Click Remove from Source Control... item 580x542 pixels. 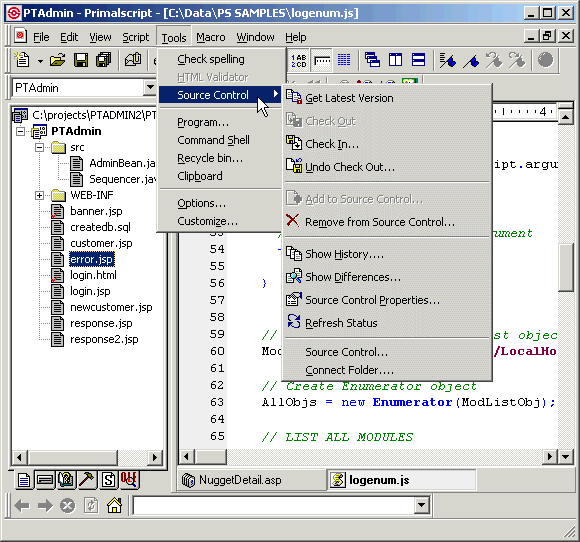tap(388, 222)
